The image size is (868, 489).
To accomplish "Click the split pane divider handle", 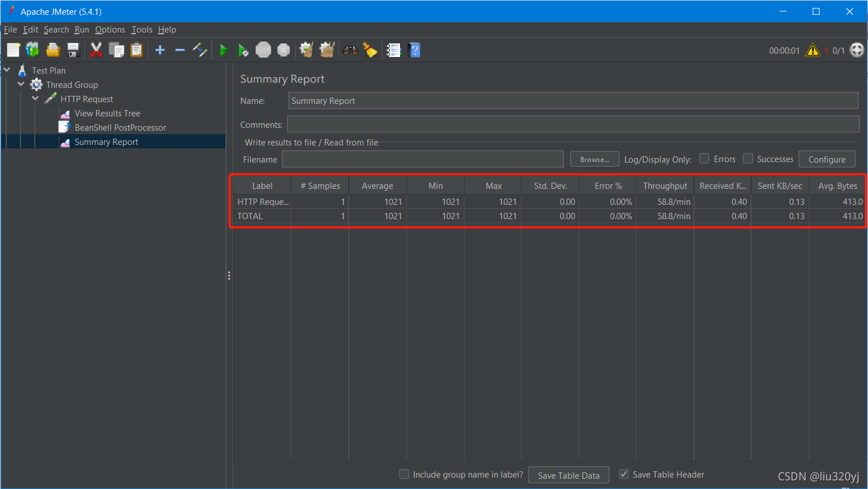I will pyautogui.click(x=229, y=276).
